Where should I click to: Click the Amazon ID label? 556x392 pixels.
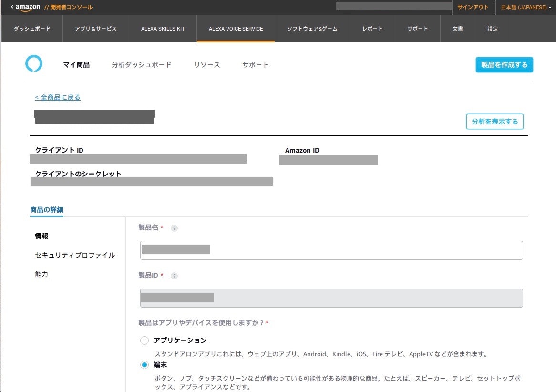(x=302, y=150)
